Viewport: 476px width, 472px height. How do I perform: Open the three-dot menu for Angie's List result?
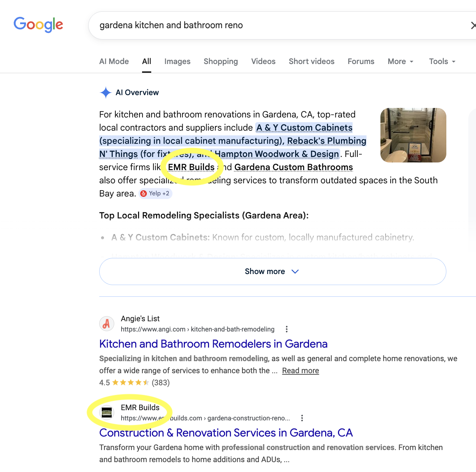click(x=287, y=329)
